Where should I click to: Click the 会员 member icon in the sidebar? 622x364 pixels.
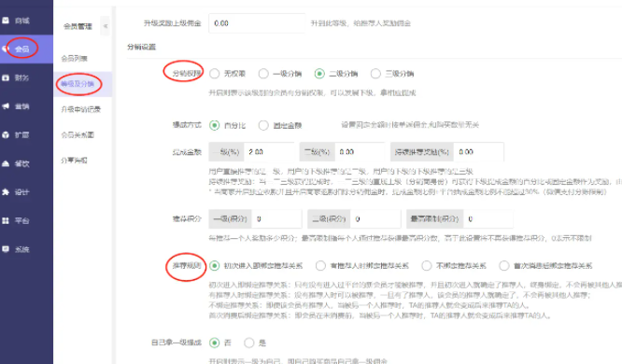[5, 49]
